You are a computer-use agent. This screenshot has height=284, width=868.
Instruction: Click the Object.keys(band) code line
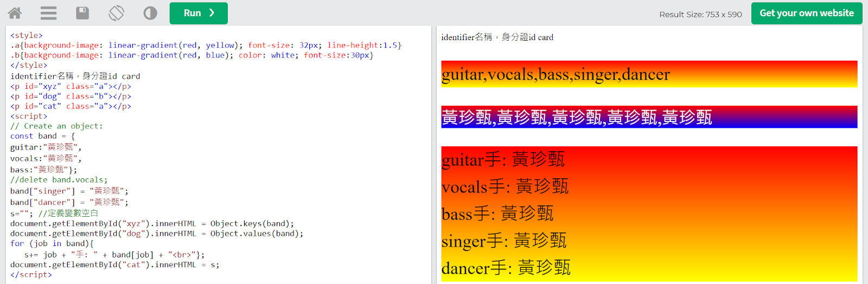152,223
